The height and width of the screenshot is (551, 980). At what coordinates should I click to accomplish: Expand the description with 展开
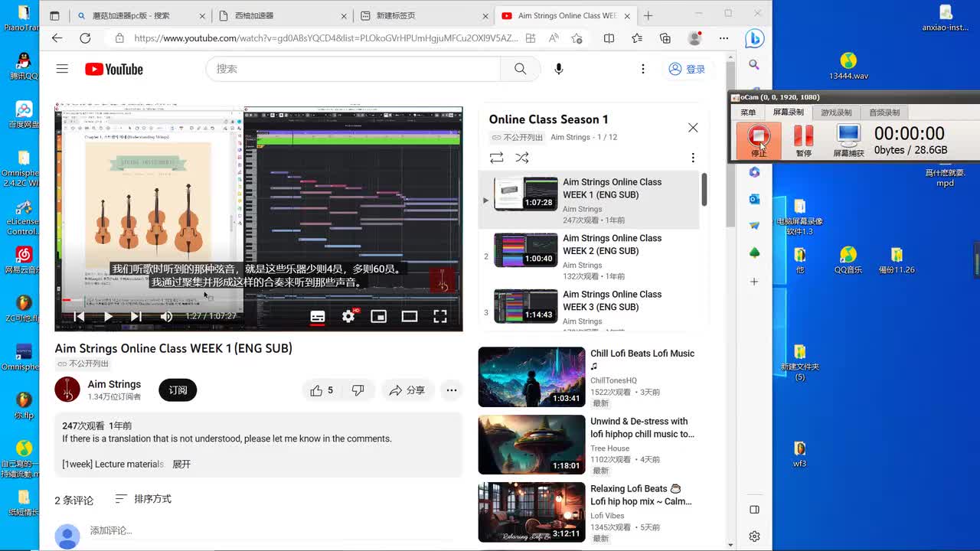click(x=181, y=465)
